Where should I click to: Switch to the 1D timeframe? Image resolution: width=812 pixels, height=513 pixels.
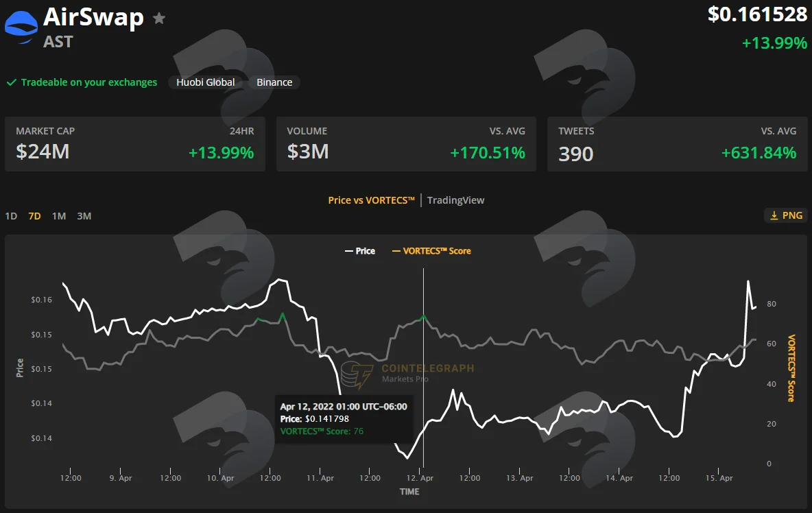11,216
